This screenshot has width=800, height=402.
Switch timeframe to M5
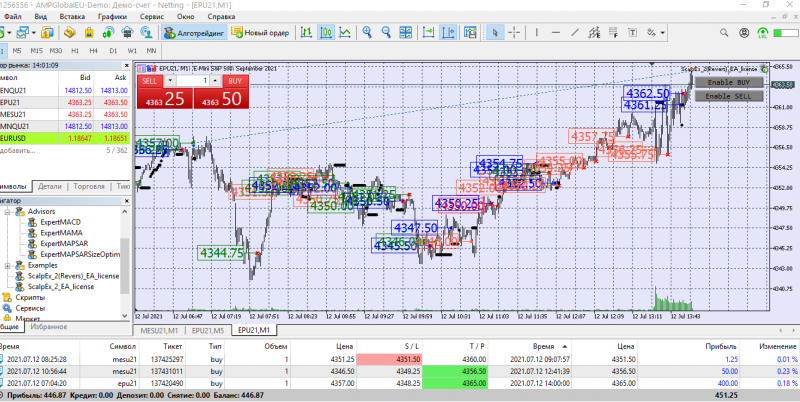17,51
